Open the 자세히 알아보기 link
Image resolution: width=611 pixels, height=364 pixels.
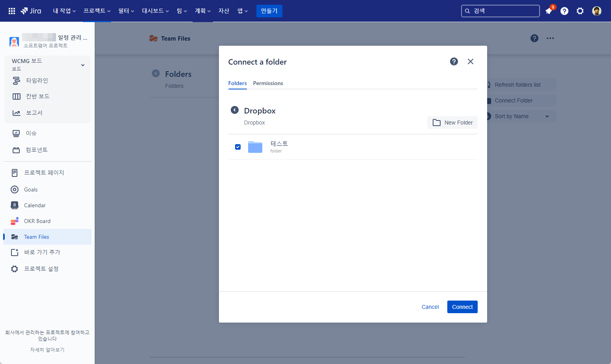click(x=47, y=350)
